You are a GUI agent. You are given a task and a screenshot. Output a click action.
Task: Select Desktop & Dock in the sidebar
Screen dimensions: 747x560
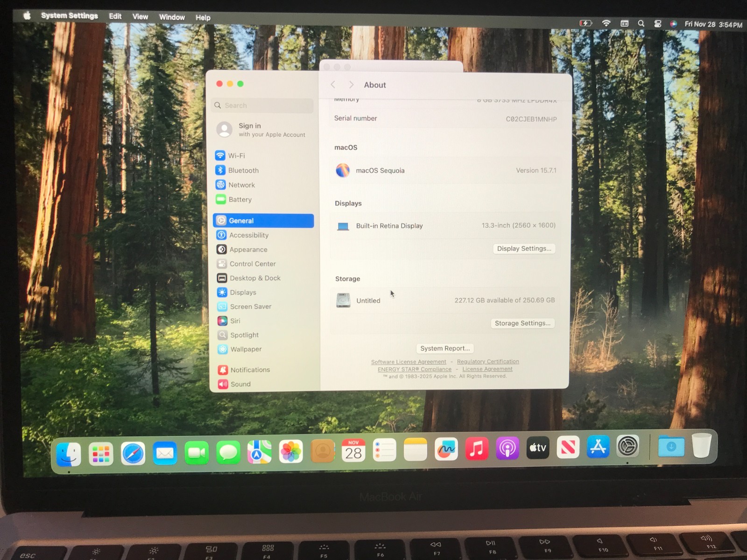click(x=264, y=278)
